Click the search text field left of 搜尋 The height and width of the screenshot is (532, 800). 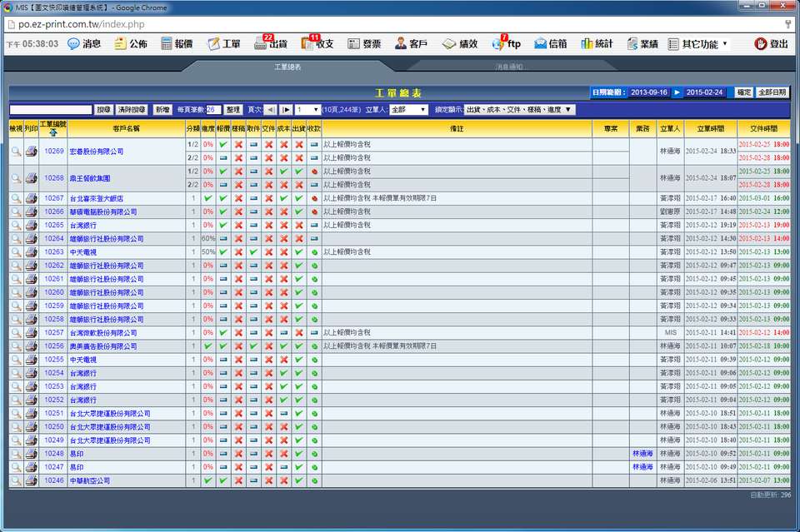(51, 110)
